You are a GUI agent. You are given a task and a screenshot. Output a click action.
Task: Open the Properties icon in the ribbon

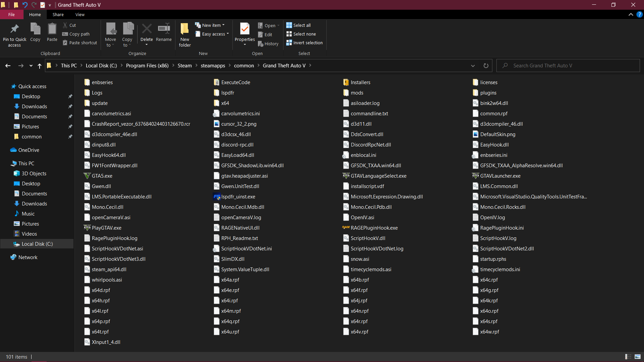tap(245, 29)
